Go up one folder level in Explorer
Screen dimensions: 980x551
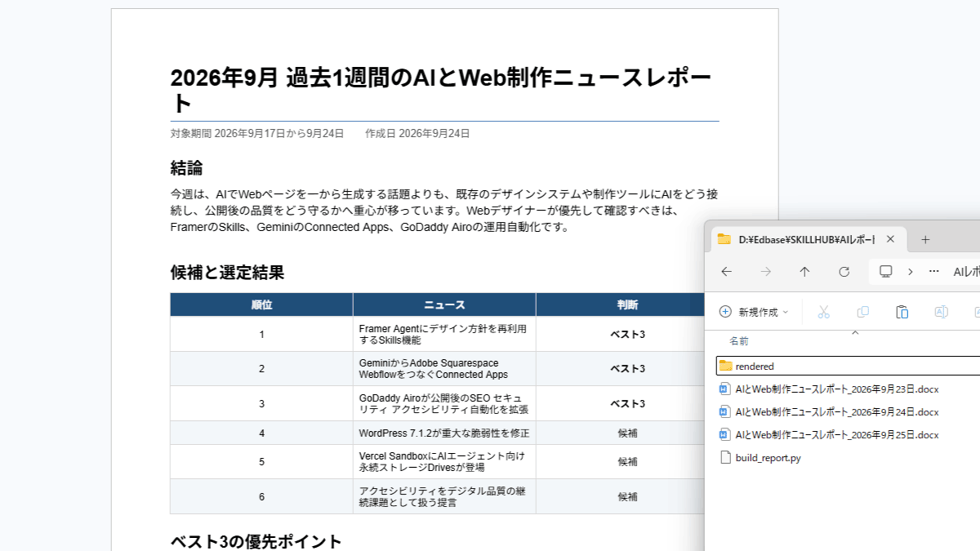tap(804, 272)
